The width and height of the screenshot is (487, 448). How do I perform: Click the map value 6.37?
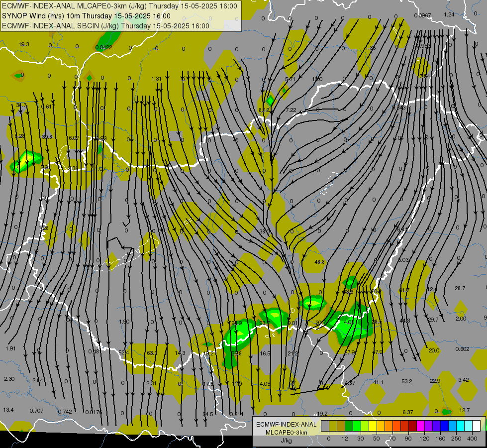(x=408, y=412)
